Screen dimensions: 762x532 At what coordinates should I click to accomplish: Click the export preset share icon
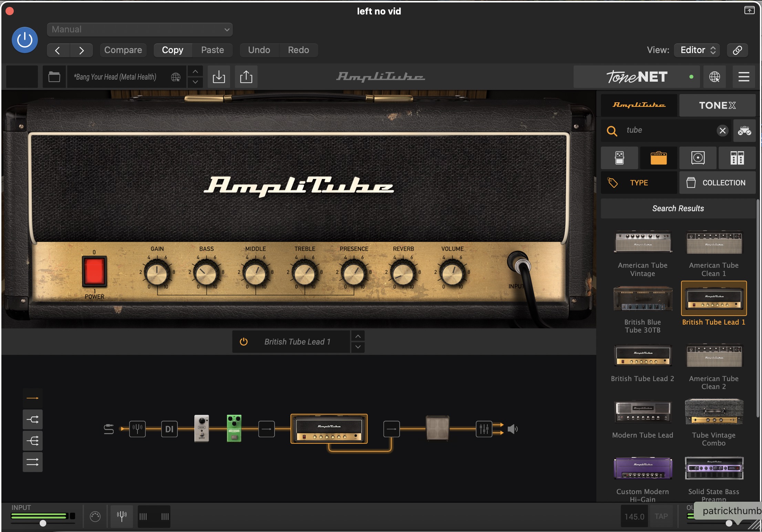coord(246,76)
